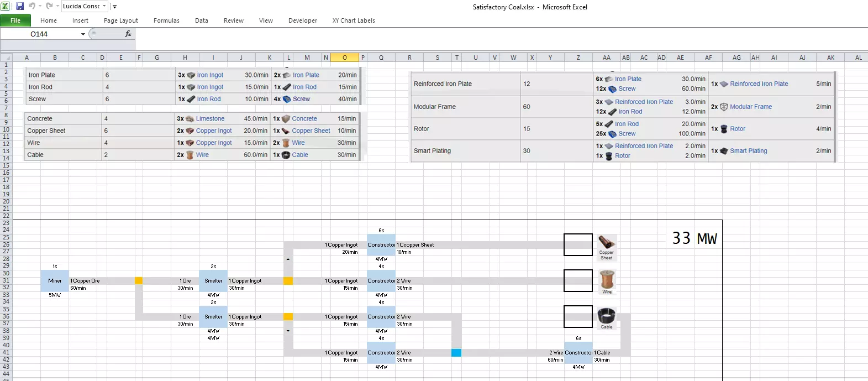This screenshot has height=381, width=868.
Task: Click inside the Name Box showing O144
Action: [39, 34]
